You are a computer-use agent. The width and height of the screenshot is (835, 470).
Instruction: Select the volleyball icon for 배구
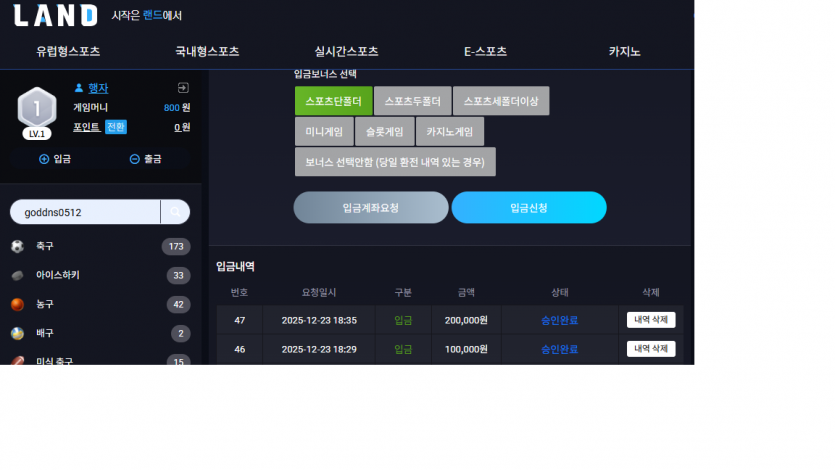click(18, 333)
